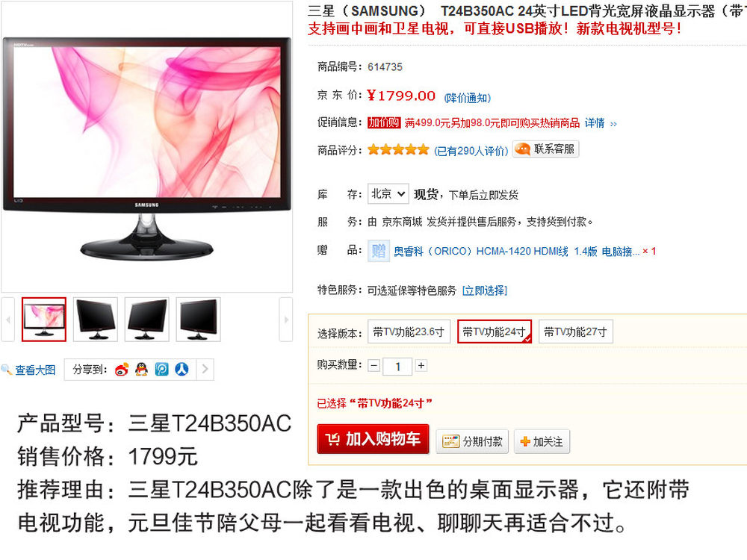Viewport: 747px width, 560px height.
Task: Select the 带TV功能23.6寸 version
Action: (409, 332)
